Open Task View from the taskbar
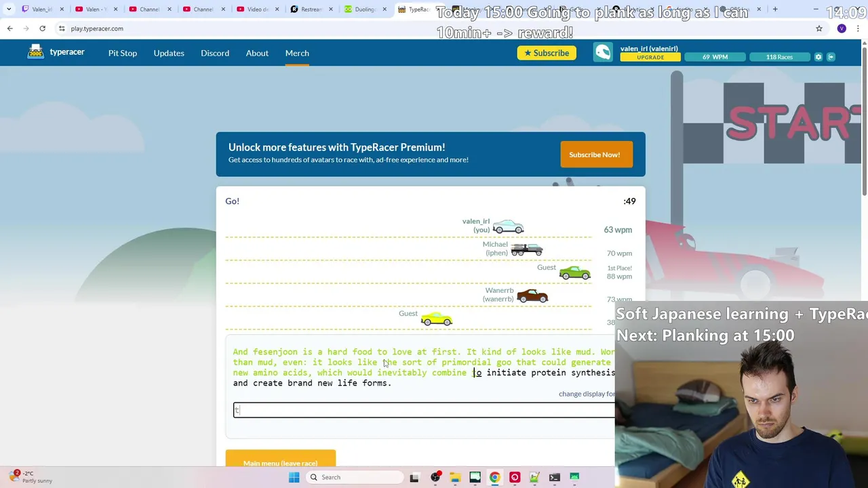The height and width of the screenshot is (488, 868). coord(414,477)
